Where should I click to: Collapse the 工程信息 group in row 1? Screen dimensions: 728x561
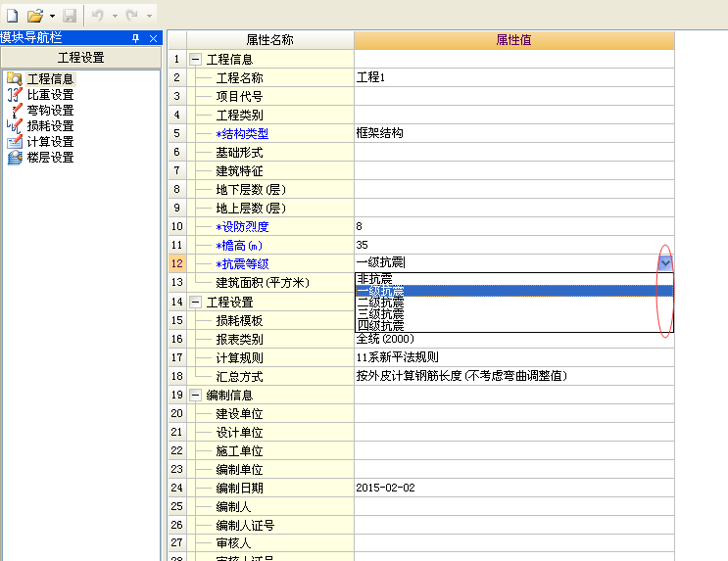(x=195, y=60)
